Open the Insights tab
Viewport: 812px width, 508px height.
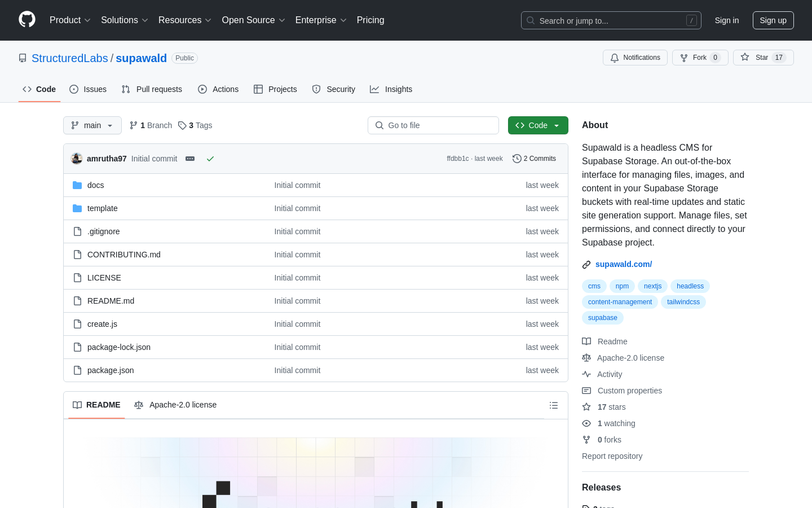point(391,89)
